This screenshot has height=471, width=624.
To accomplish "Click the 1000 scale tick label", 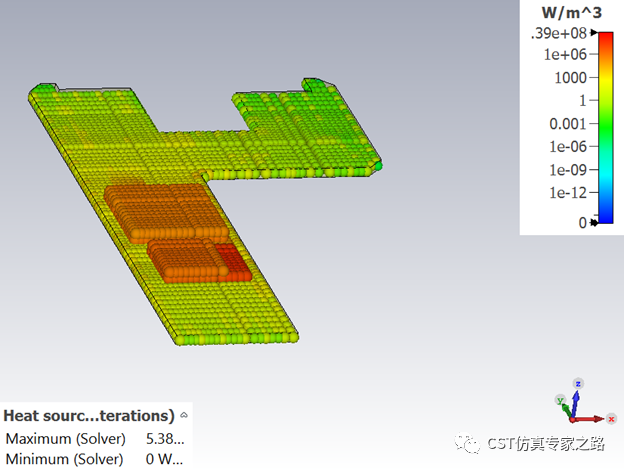I will click(571, 78).
